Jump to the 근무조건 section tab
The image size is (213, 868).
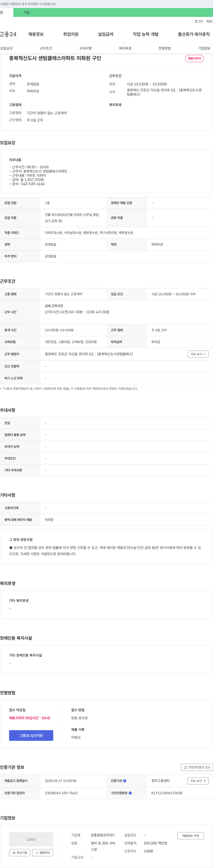tap(46, 48)
